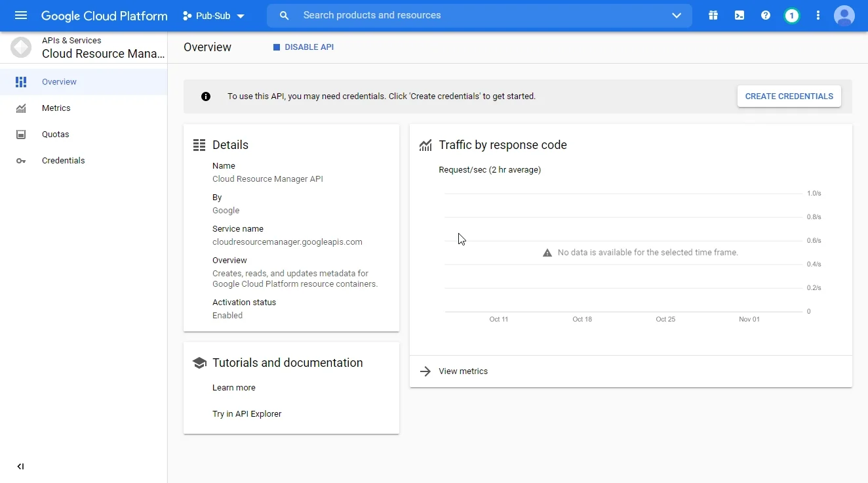Click the arrow icon beside View metrics
868x483 pixels.
(x=425, y=371)
